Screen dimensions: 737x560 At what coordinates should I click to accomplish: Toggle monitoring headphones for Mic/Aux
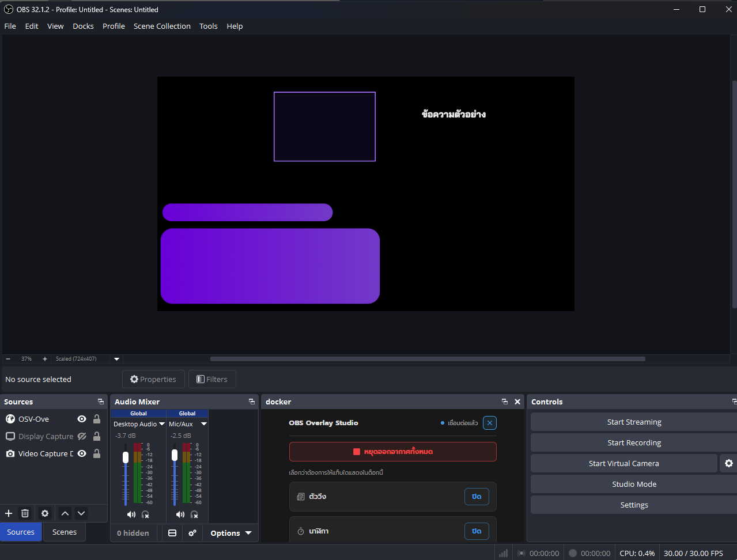tap(194, 514)
